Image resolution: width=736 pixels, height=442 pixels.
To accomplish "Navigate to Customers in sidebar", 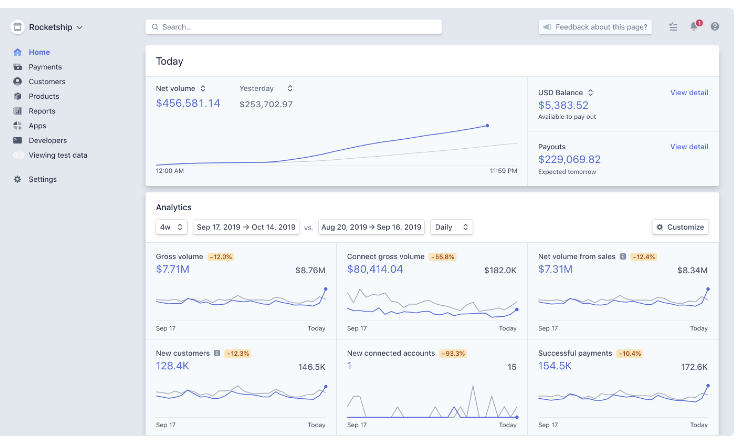I will click(47, 82).
